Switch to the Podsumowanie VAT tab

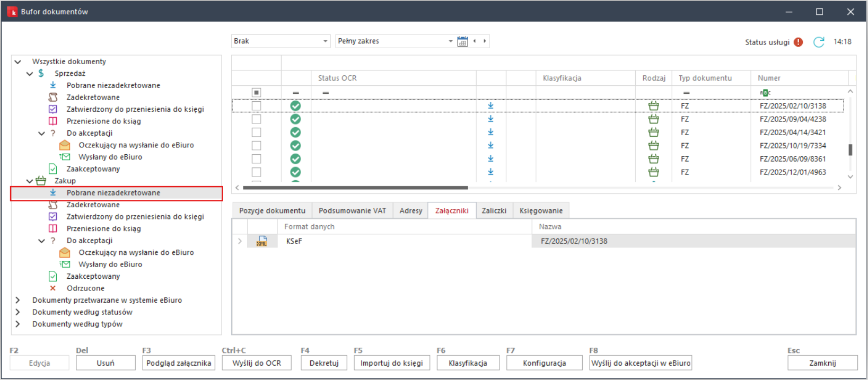tap(352, 210)
